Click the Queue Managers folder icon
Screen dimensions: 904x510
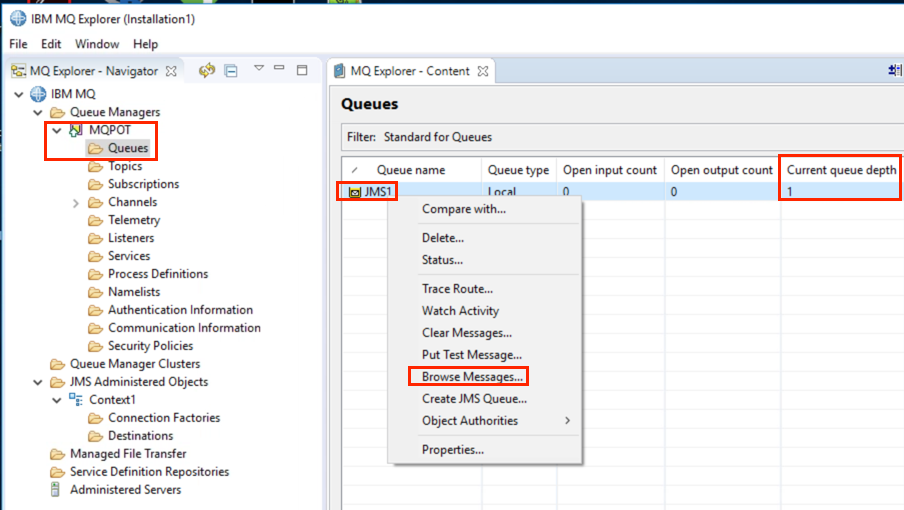[x=57, y=112]
